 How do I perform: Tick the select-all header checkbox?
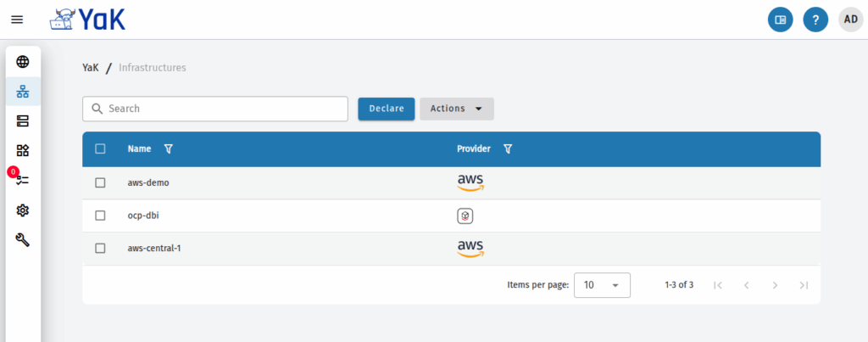click(100, 149)
